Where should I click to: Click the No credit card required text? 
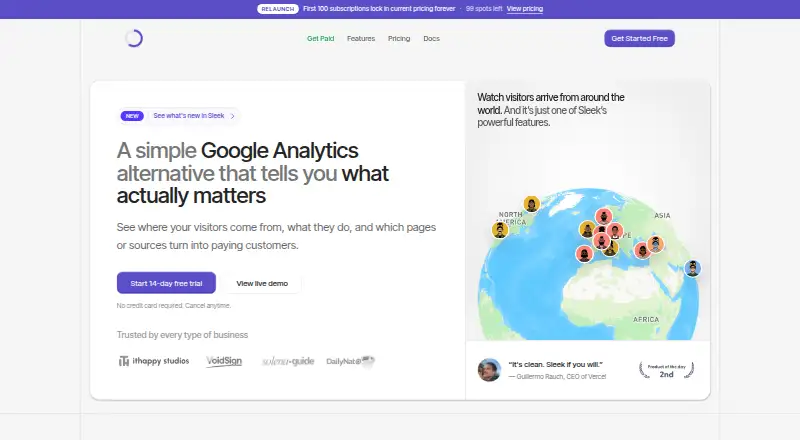click(x=173, y=305)
